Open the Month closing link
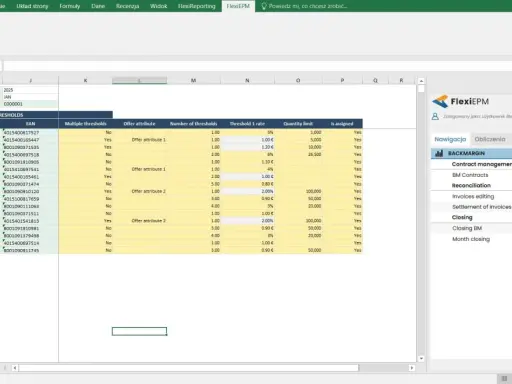The height and width of the screenshot is (384, 512). point(471,239)
